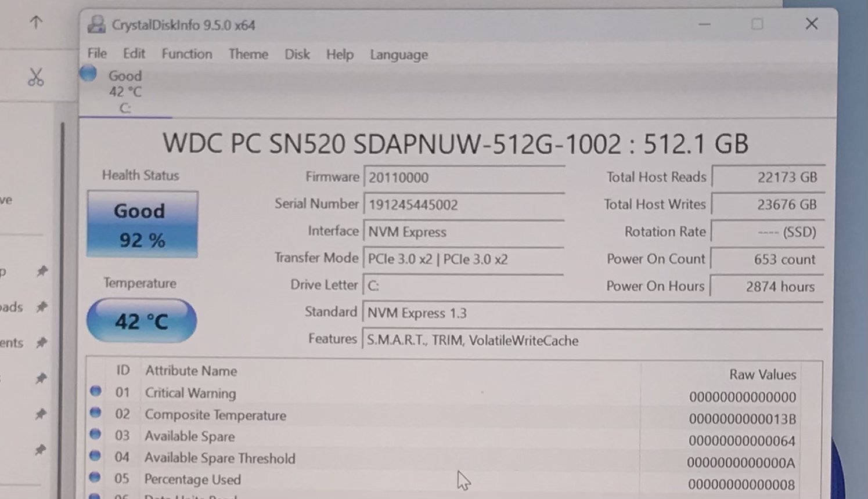This screenshot has height=499, width=868.
Task: Open the Theme menu
Action: coord(248,54)
